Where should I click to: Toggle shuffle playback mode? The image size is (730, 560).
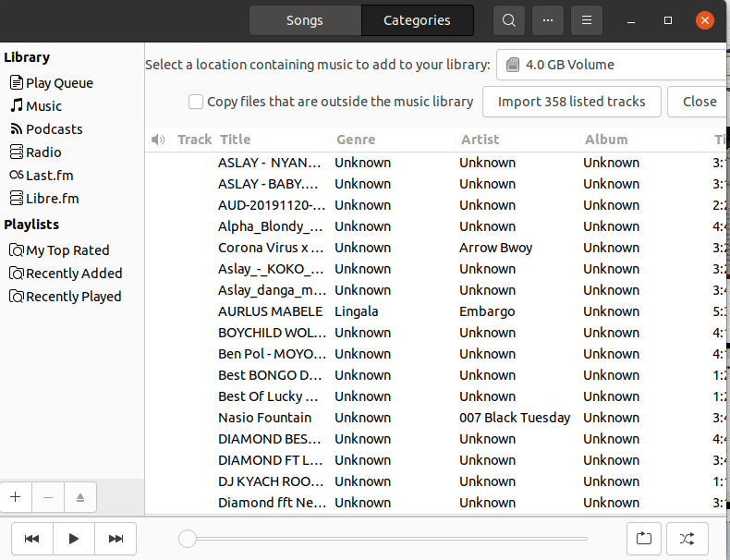click(x=687, y=538)
